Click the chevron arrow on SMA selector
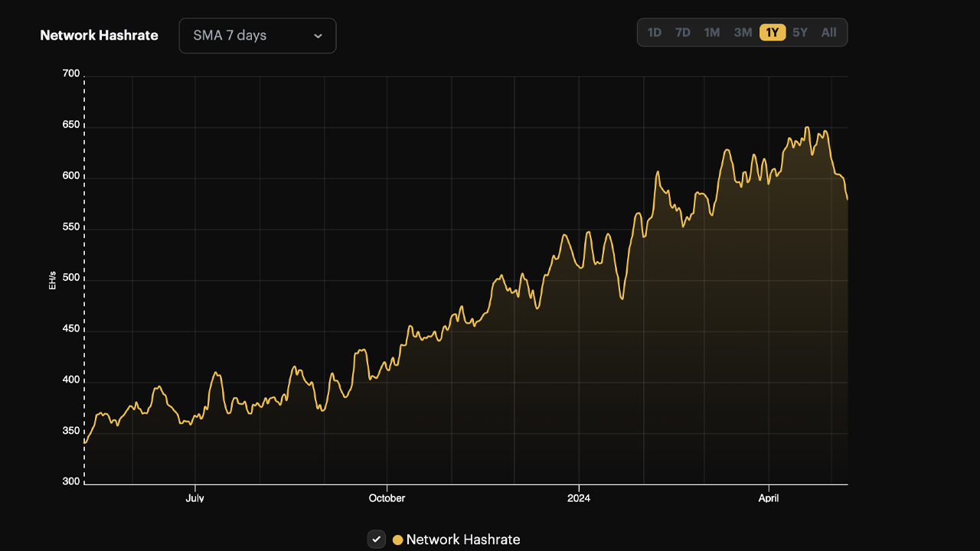 click(318, 35)
